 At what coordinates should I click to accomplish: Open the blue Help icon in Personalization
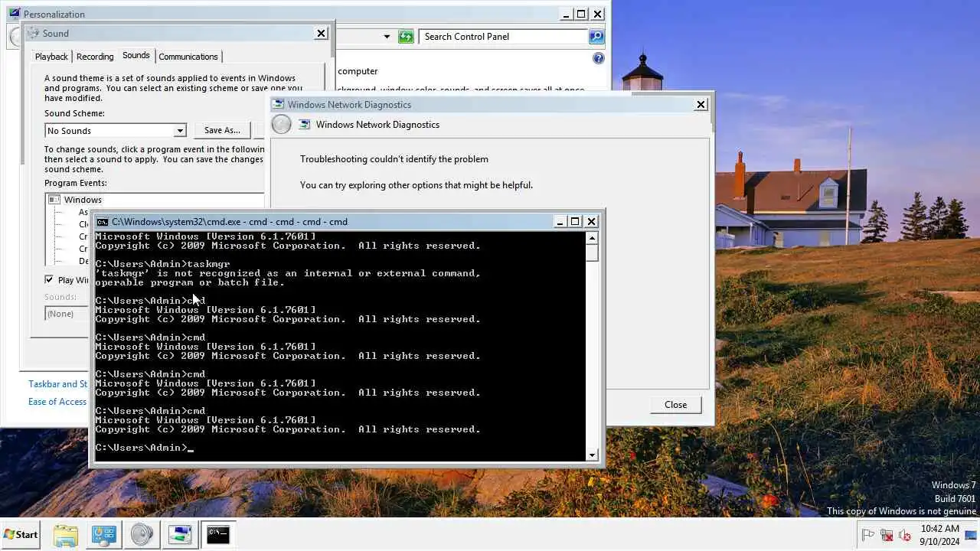(x=598, y=58)
